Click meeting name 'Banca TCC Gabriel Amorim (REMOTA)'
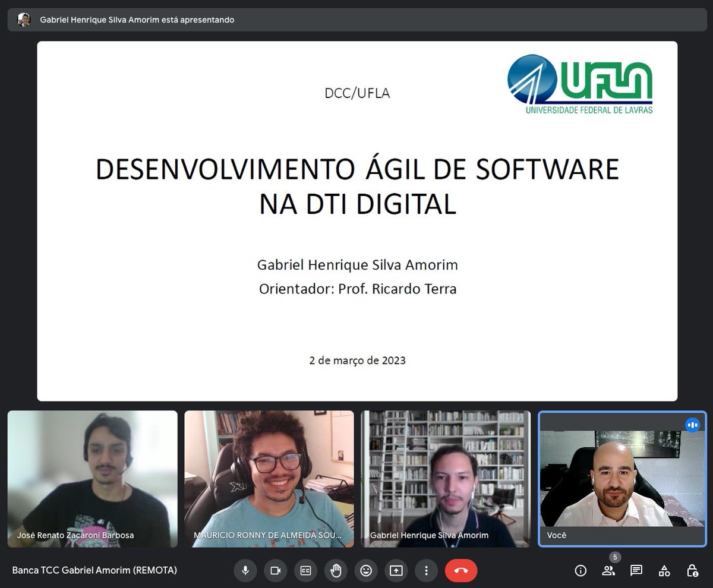 (94, 570)
